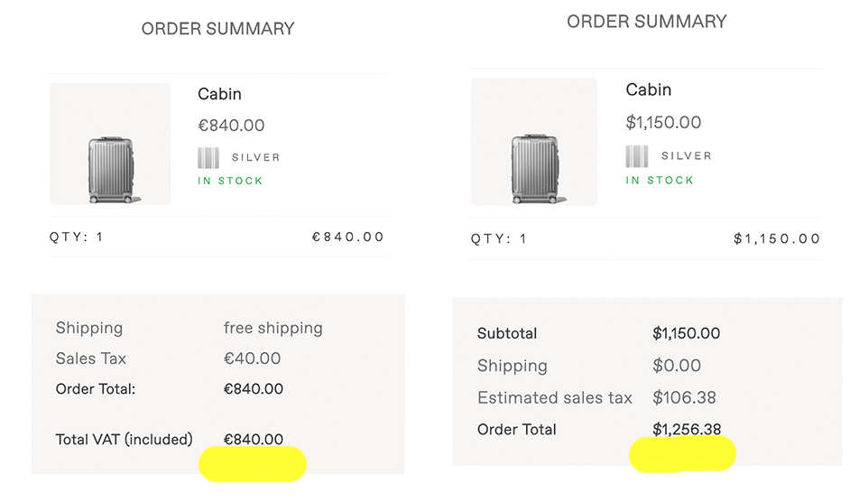The image size is (868, 503).
Task: Click the QTY: 1 label in euro order
Action: 77,238
